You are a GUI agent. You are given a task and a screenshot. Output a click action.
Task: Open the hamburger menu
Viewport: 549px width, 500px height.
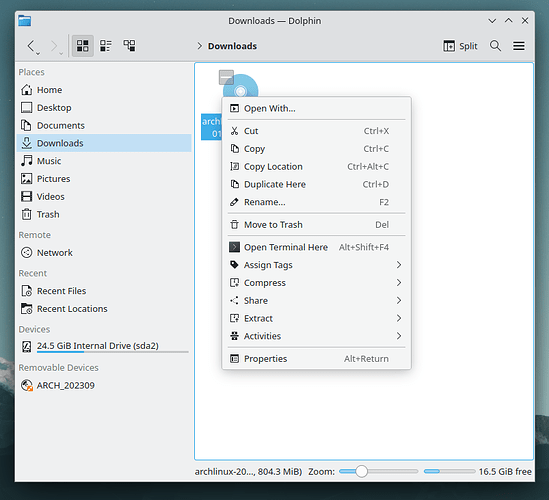pyautogui.click(x=519, y=46)
